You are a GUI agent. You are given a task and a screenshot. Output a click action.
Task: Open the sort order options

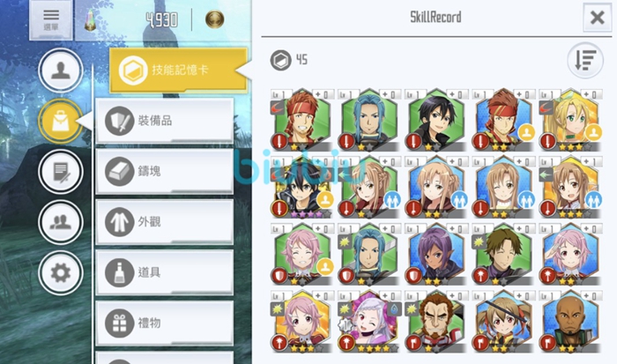point(585,60)
